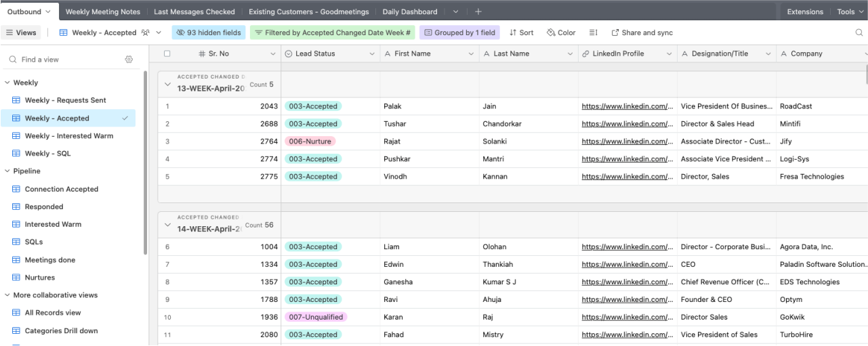Open Lead Status column dropdown arrow
The image size is (868, 346).
coord(372,53)
